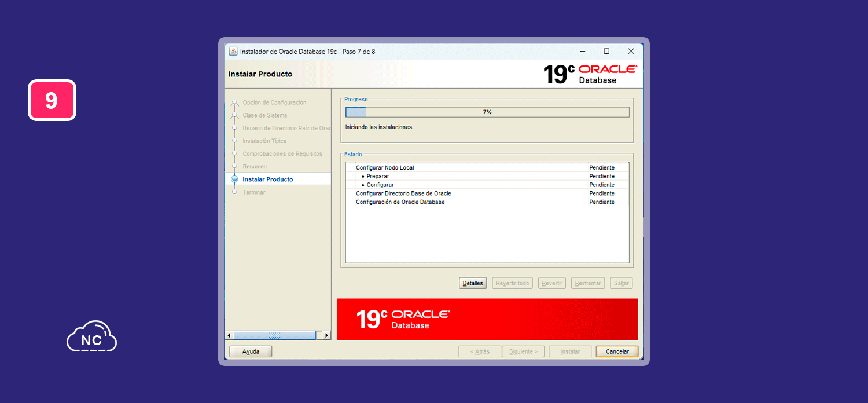
Task: Click the Pendiente status of Configuración de Oracle Database
Action: (x=602, y=202)
